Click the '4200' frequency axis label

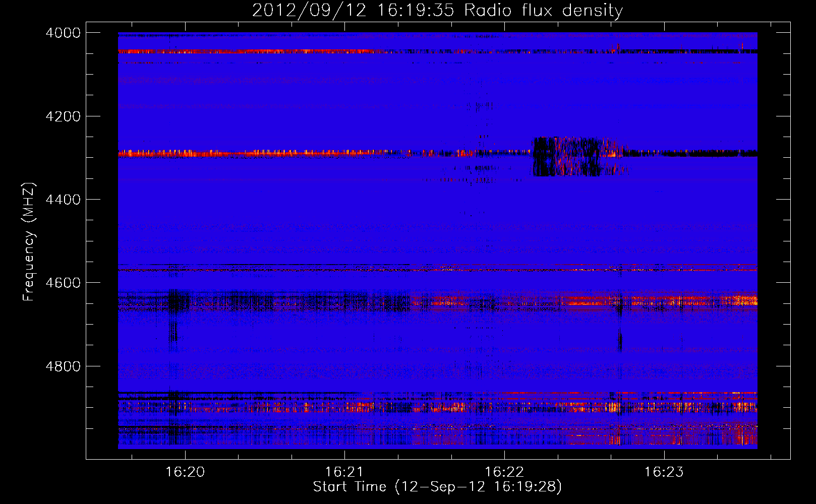(63, 116)
